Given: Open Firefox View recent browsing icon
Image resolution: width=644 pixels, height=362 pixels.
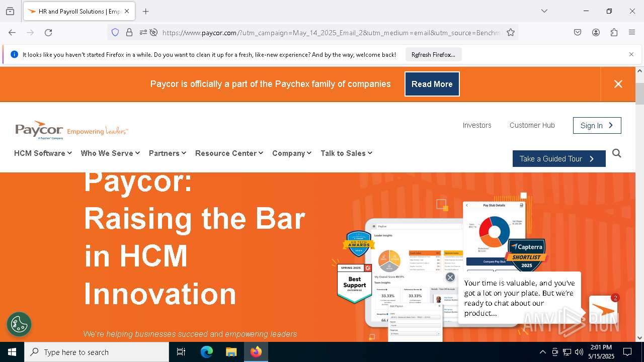Looking at the screenshot, I should (x=10, y=11).
